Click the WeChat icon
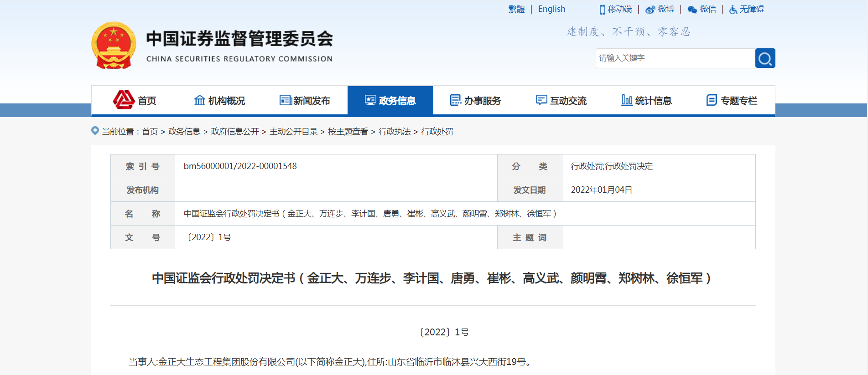This screenshot has height=375, width=868. [x=692, y=10]
